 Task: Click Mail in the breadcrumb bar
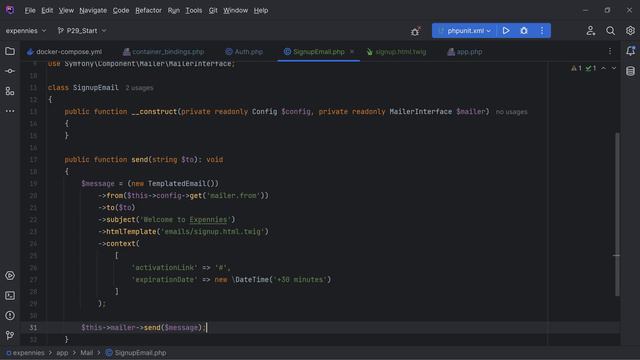(x=86, y=353)
